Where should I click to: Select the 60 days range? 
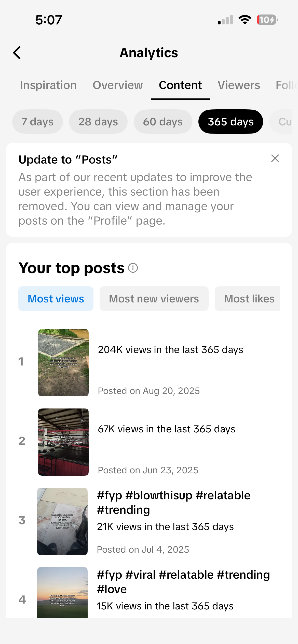[163, 122]
